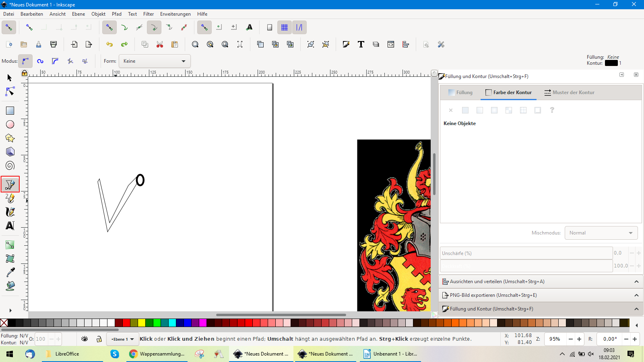Open the Erweiterungen menu

pos(175,14)
